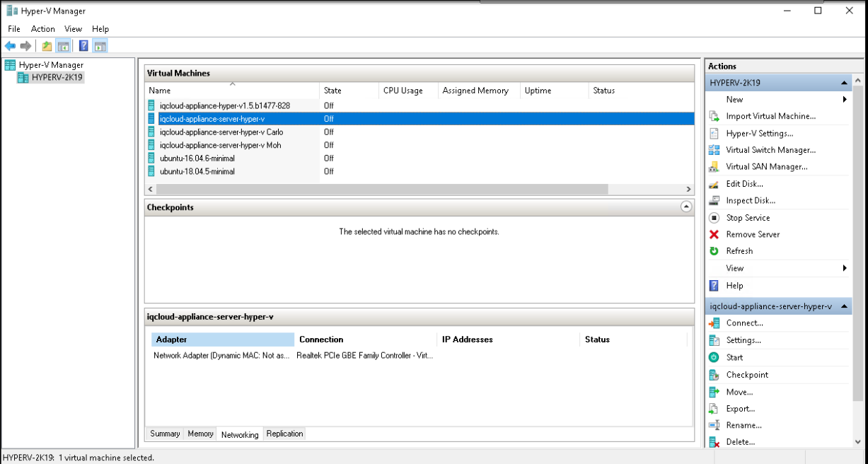
Task: Click the green Start power icon
Action: click(714, 357)
